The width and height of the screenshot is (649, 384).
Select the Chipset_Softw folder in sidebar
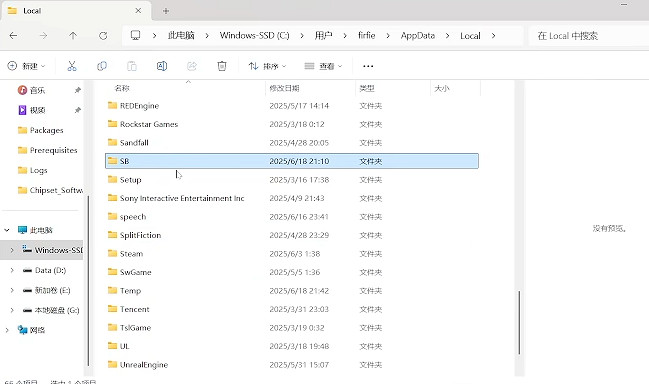point(50,190)
